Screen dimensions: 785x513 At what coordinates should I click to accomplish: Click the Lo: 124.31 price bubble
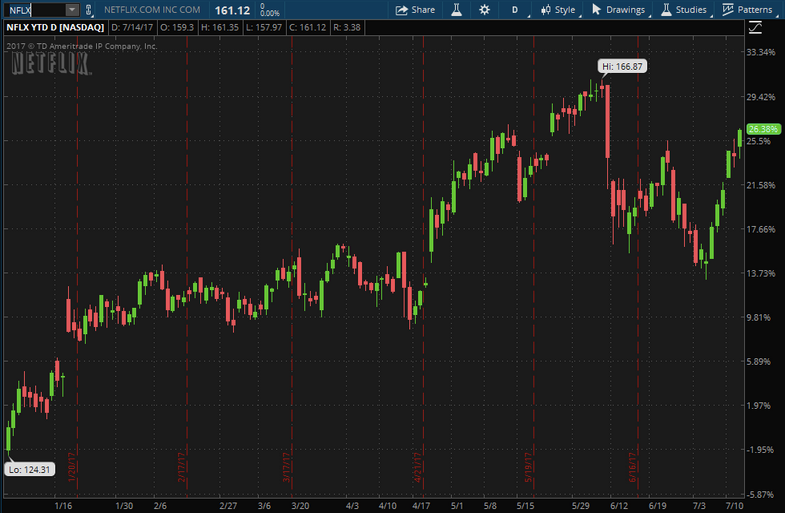pos(30,469)
